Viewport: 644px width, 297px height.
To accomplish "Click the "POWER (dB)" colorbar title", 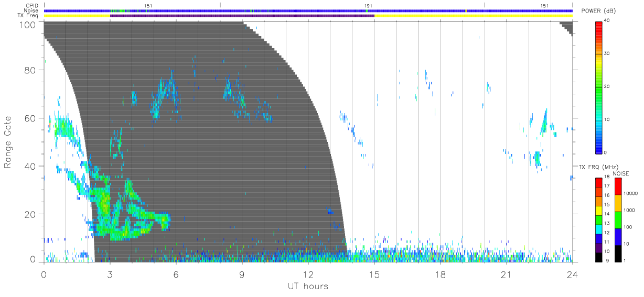I will click(599, 11).
